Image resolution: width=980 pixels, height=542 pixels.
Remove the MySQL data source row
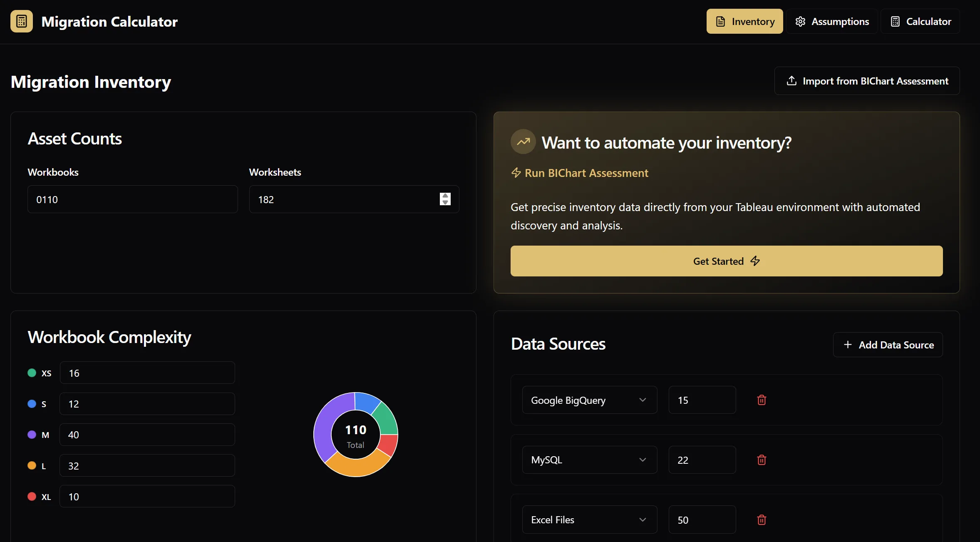pos(762,460)
